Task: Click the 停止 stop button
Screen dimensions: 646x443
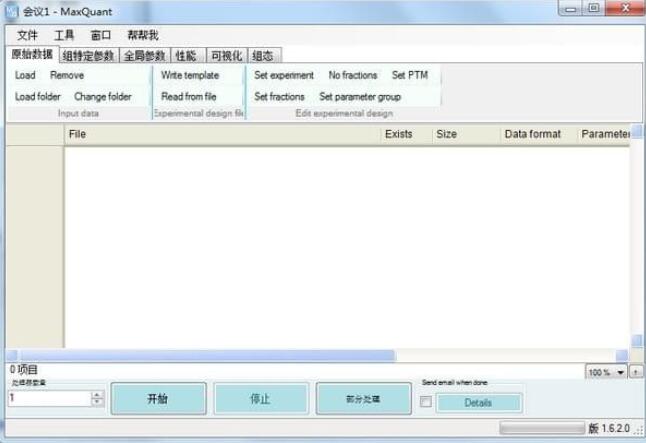Action: pyautogui.click(x=261, y=398)
